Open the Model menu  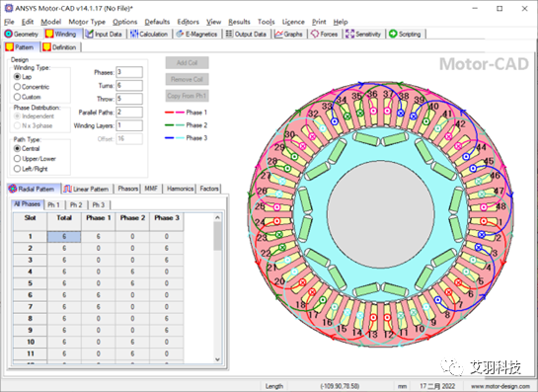click(50, 22)
